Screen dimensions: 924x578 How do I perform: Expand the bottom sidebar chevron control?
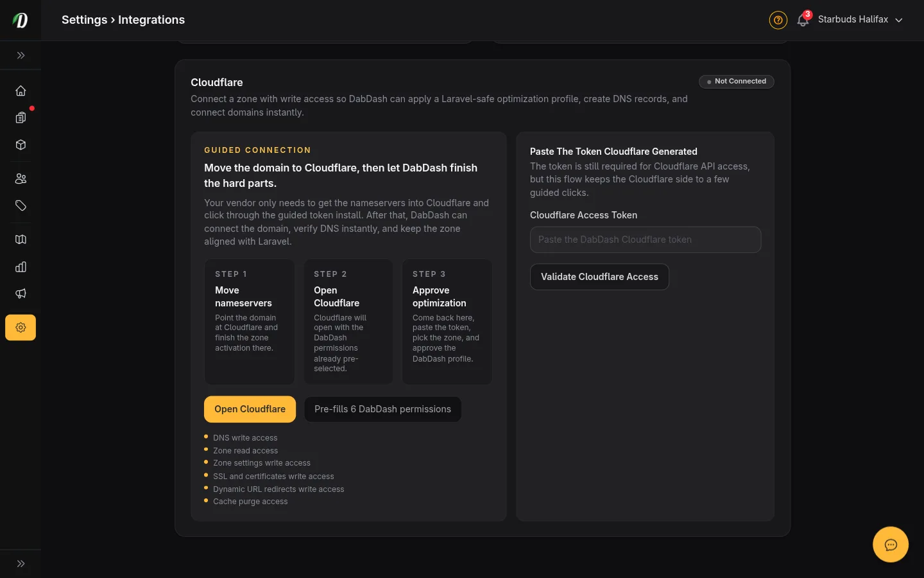coord(21,563)
